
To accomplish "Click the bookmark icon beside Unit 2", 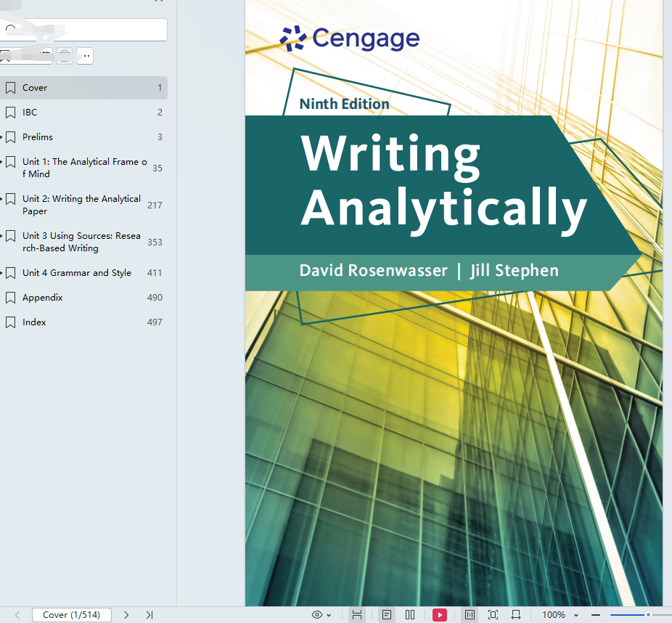I will tap(11, 199).
